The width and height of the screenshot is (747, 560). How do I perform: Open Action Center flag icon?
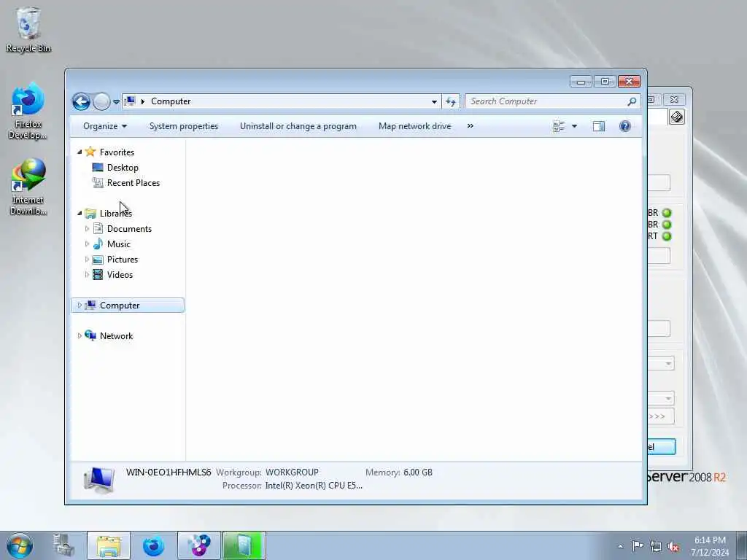point(638,545)
